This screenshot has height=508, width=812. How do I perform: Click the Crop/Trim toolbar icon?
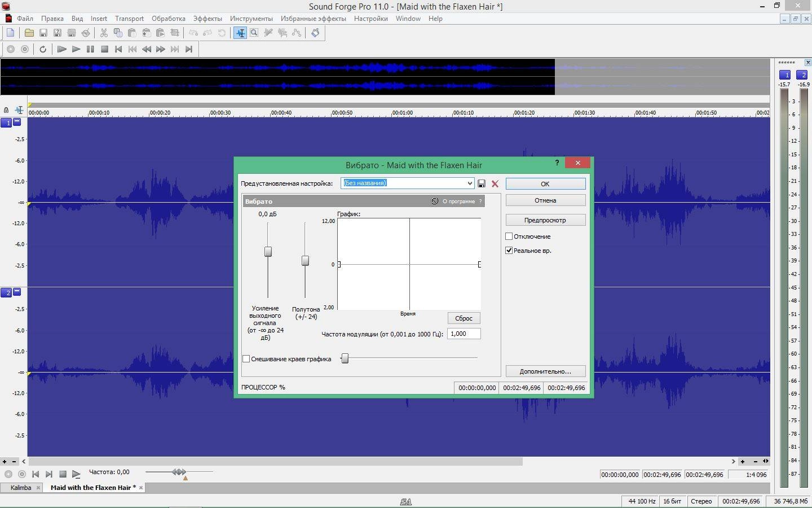tap(175, 33)
